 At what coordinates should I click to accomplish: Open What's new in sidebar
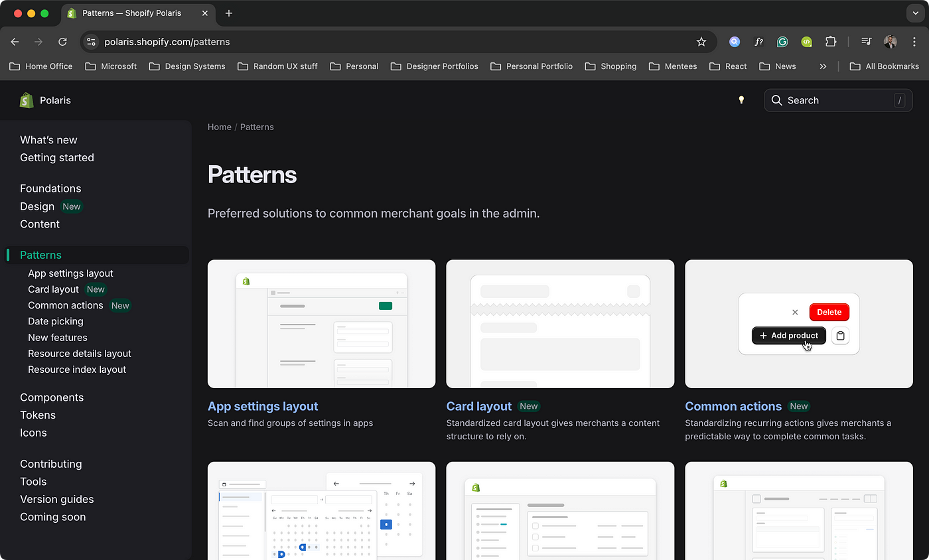[x=48, y=140]
